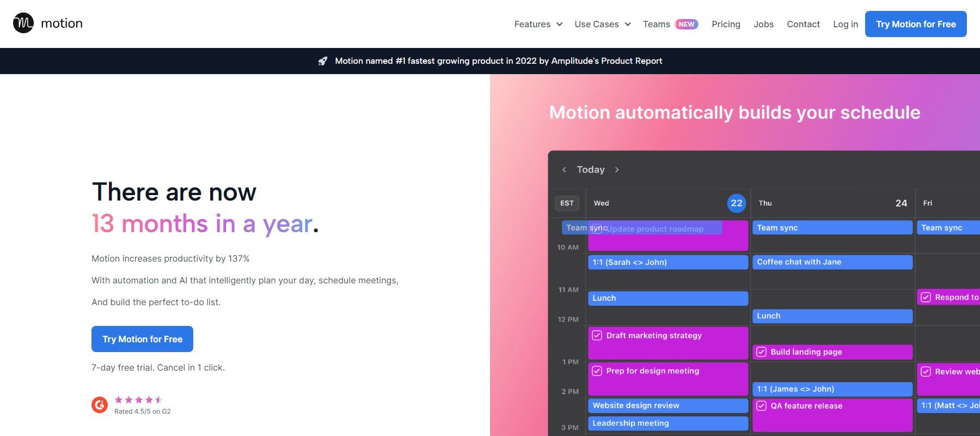Toggle Build landing page task checkbox
Viewport: 980px width, 436px height.
click(x=762, y=352)
